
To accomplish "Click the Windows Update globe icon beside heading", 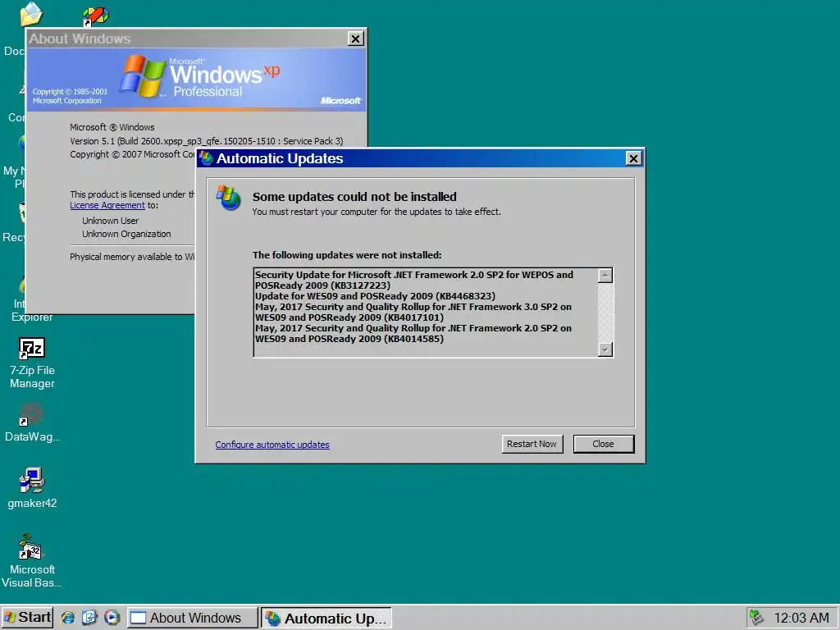I will [228, 198].
